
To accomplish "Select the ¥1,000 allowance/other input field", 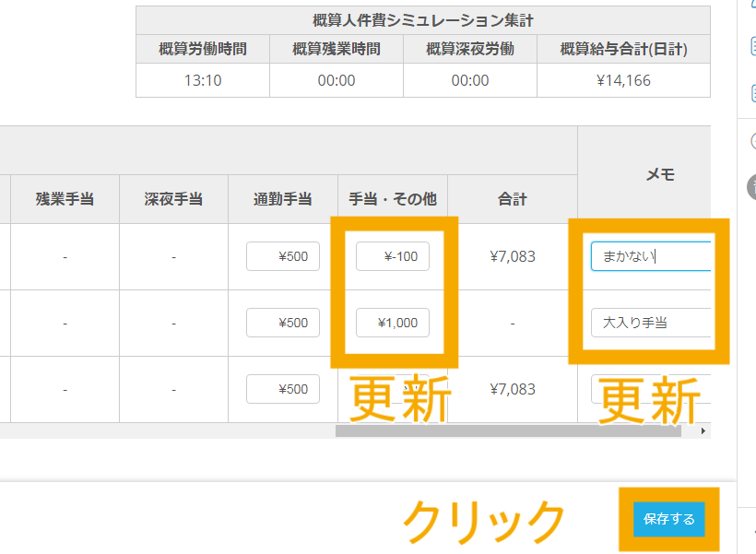I will click(x=393, y=323).
